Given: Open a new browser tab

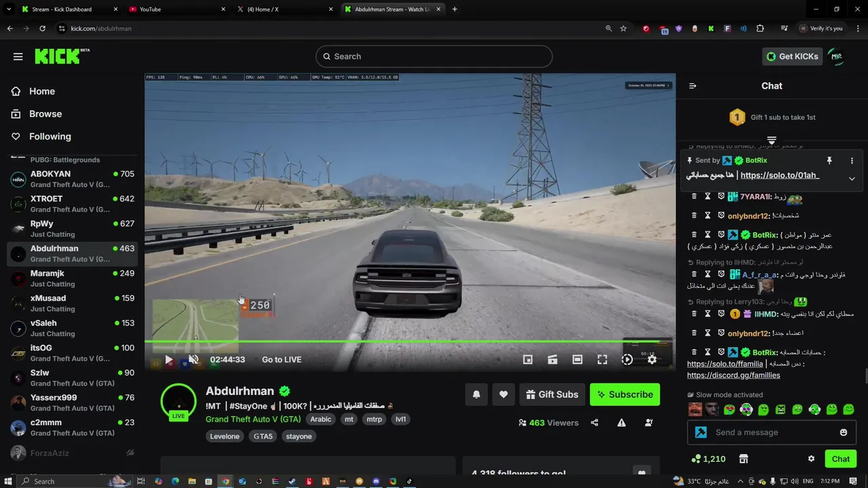Looking at the screenshot, I should [454, 9].
